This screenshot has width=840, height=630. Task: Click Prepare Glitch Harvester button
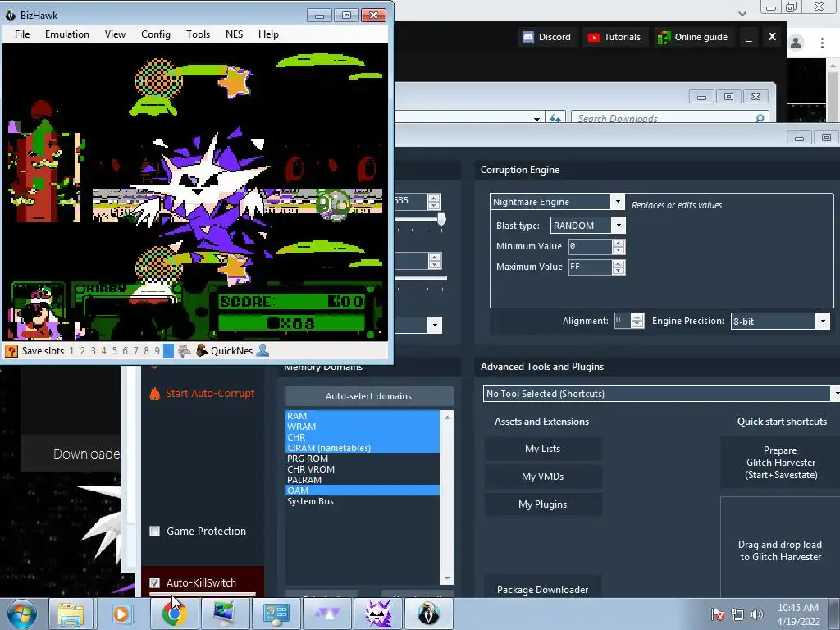tap(780, 463)
